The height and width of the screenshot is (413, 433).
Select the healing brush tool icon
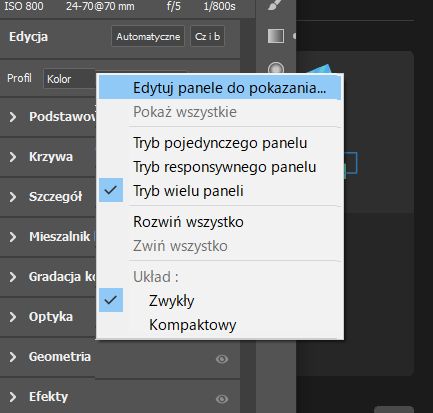tap(276, 5)
